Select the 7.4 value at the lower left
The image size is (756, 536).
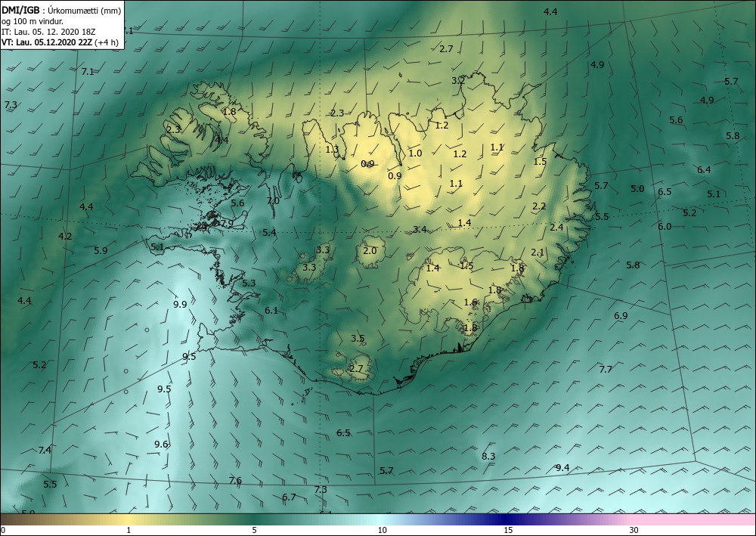[45, 451]
